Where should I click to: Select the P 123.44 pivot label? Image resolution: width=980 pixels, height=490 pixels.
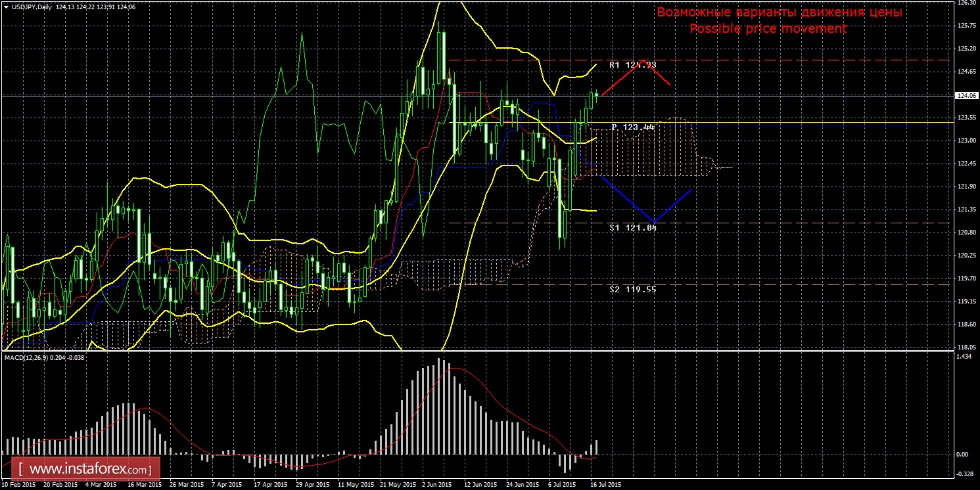click(x=632, y=127)
